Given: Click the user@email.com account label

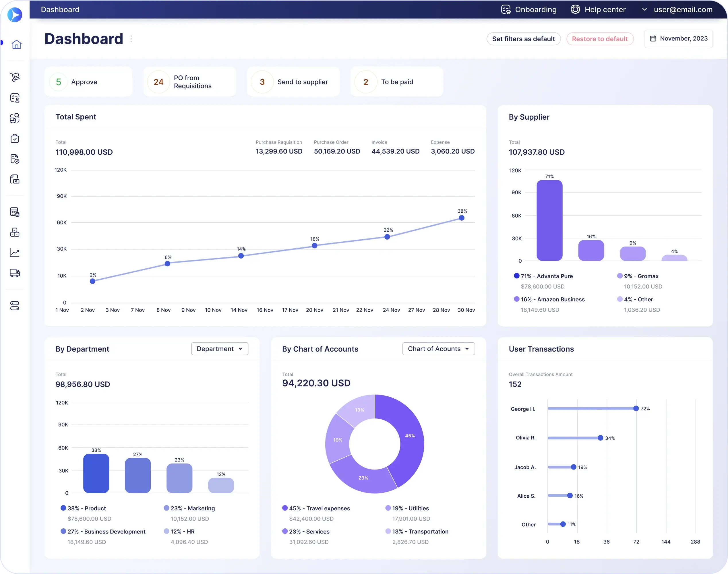Looking at the screenshot, I should [683, 9].
